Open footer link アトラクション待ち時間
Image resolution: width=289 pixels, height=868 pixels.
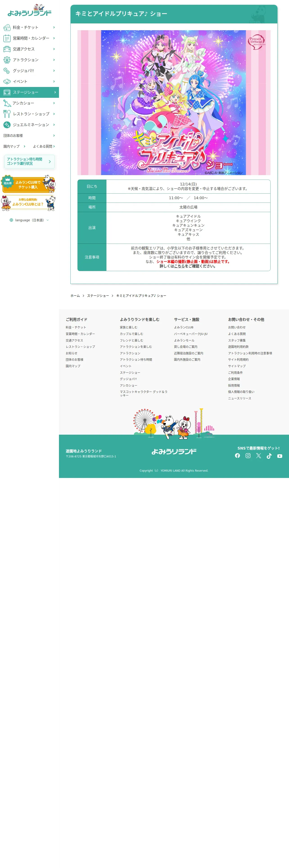[x=136, y=360]
